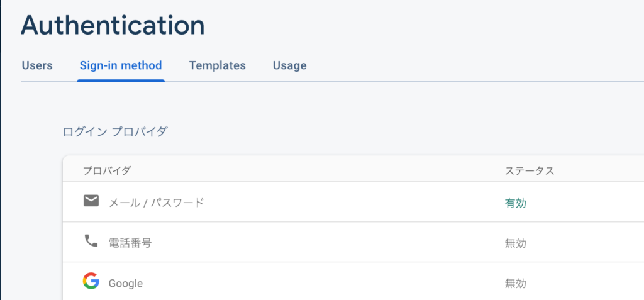644x300 pixels.
Task: Click the プロバイダ column header
Action: (x=107, y=170)
